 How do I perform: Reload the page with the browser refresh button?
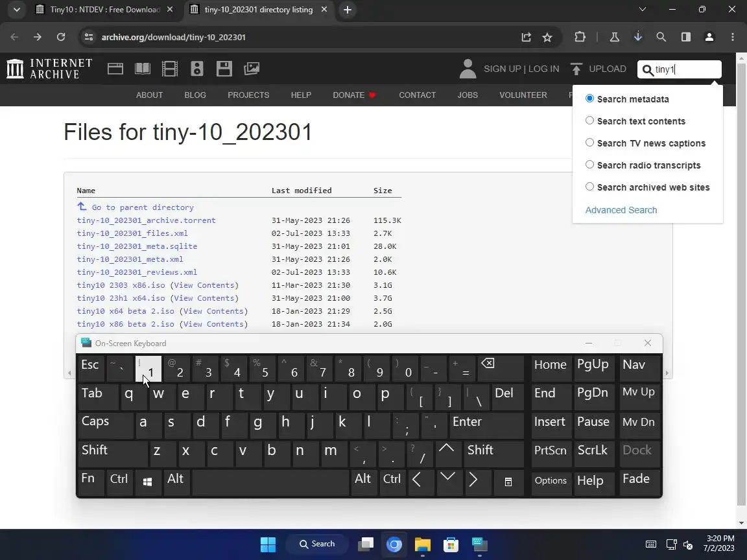pos(61,37)
